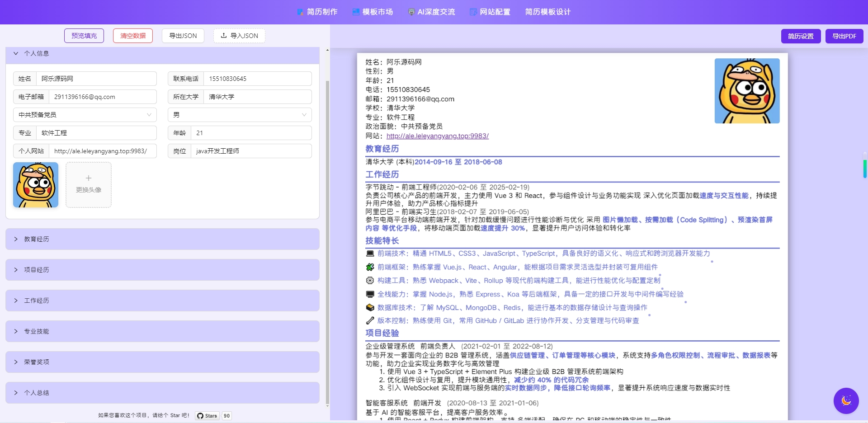The width and height of the screenshot is (868, 423).
Task: Click the 联系电话 input field
Action: tap(257, 79)
